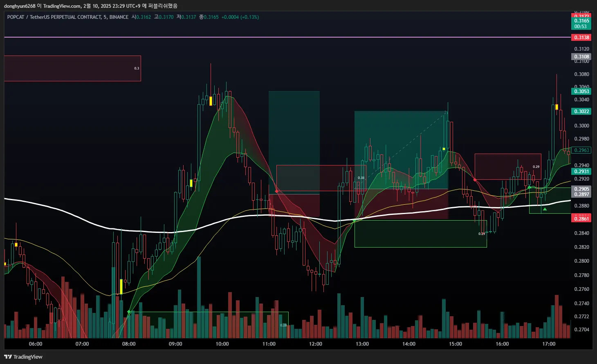
Task: Click the 10:00 time axis label
Action: (x=222, y=344)
